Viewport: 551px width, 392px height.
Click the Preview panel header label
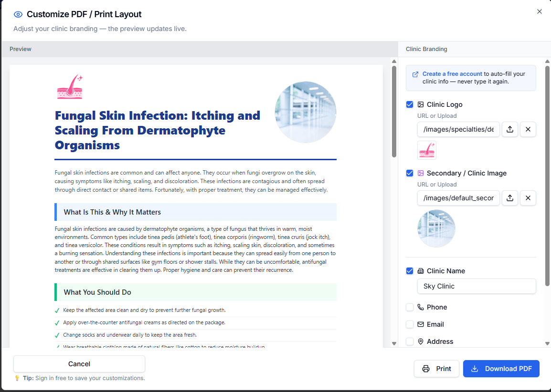click(x=21, y=49)
